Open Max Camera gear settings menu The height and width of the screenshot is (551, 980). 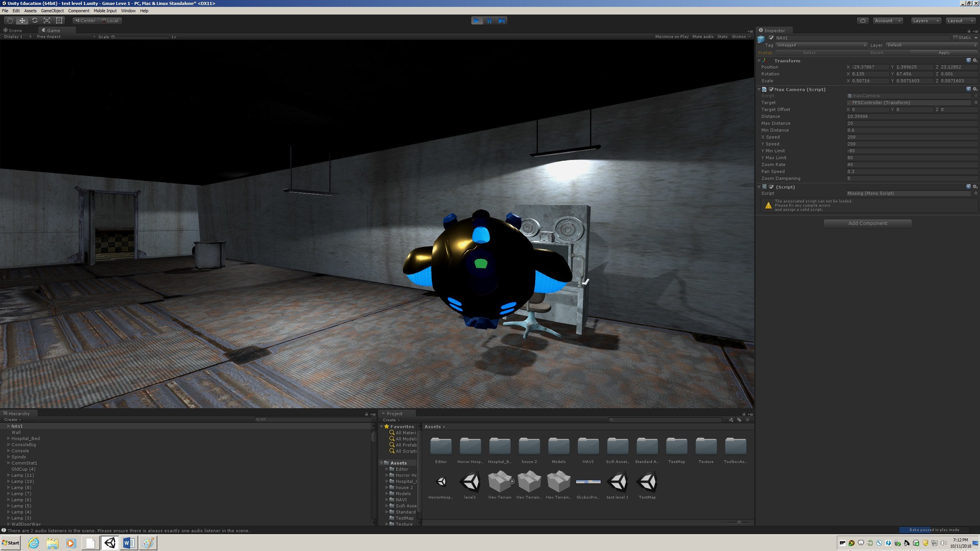(975, 89)
